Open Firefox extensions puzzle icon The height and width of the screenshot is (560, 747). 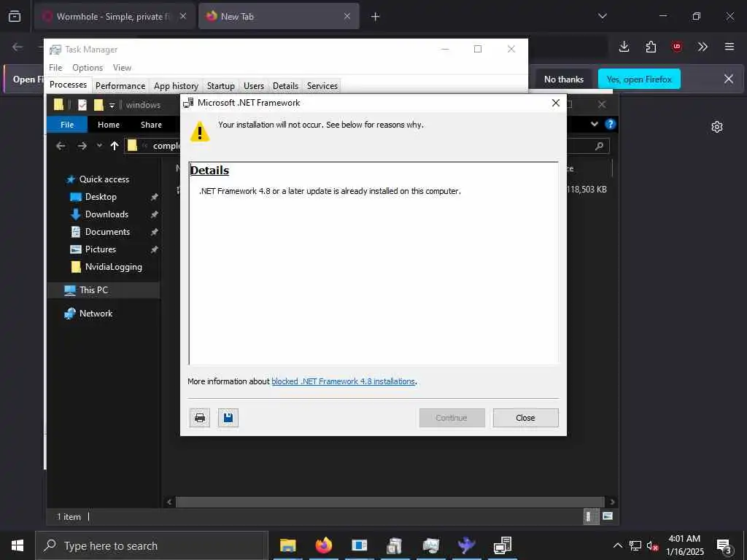point(651,47)
